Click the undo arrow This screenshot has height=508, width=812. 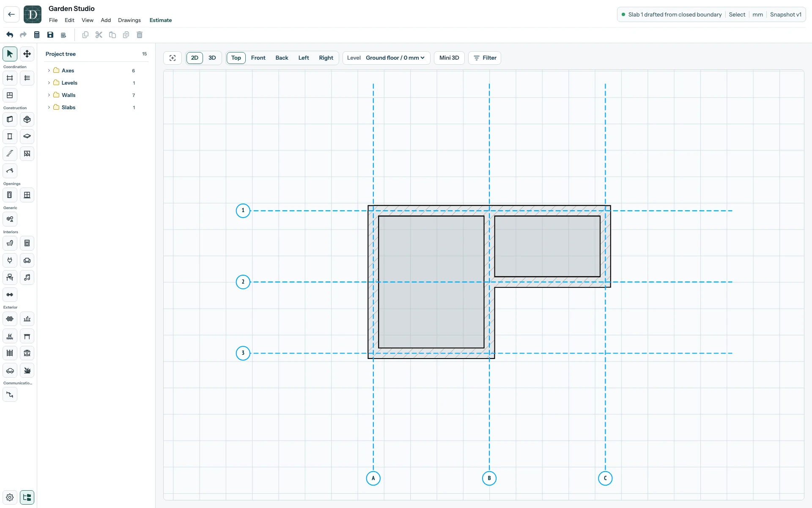[x=10, y=35]
